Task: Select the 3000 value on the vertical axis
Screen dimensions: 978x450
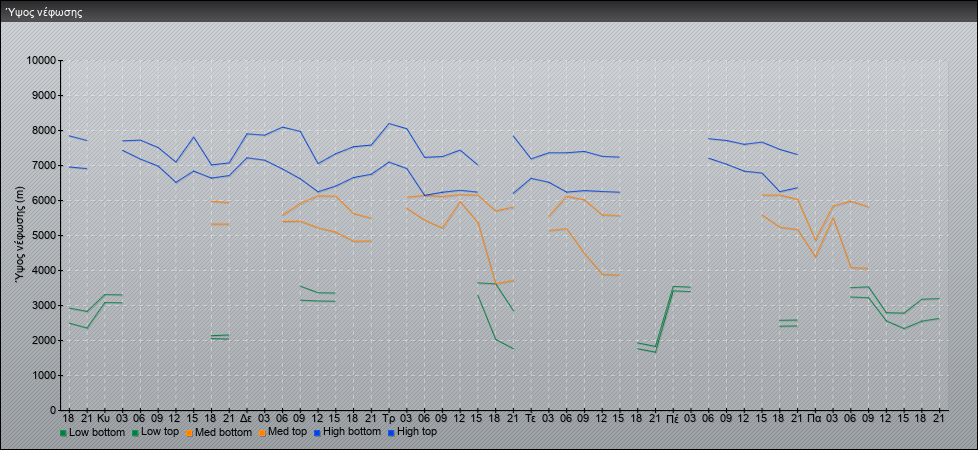Action: [x=44, y=305]
